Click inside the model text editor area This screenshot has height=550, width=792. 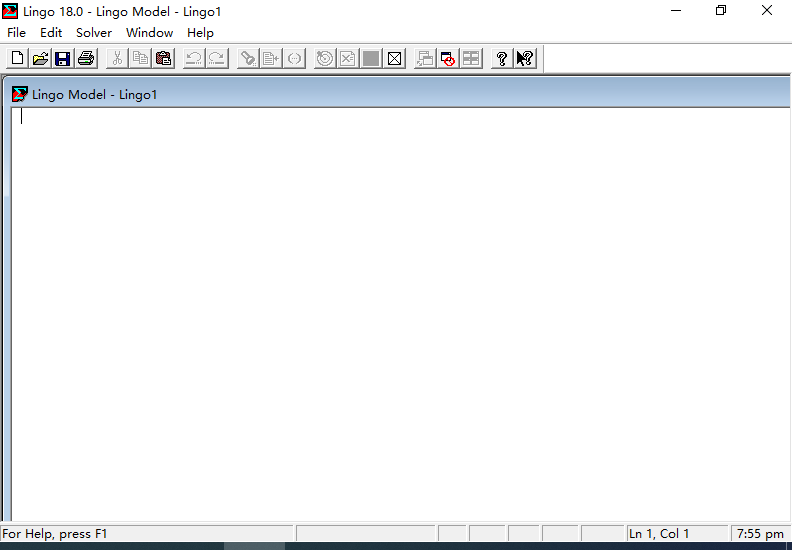pos(401,314)
